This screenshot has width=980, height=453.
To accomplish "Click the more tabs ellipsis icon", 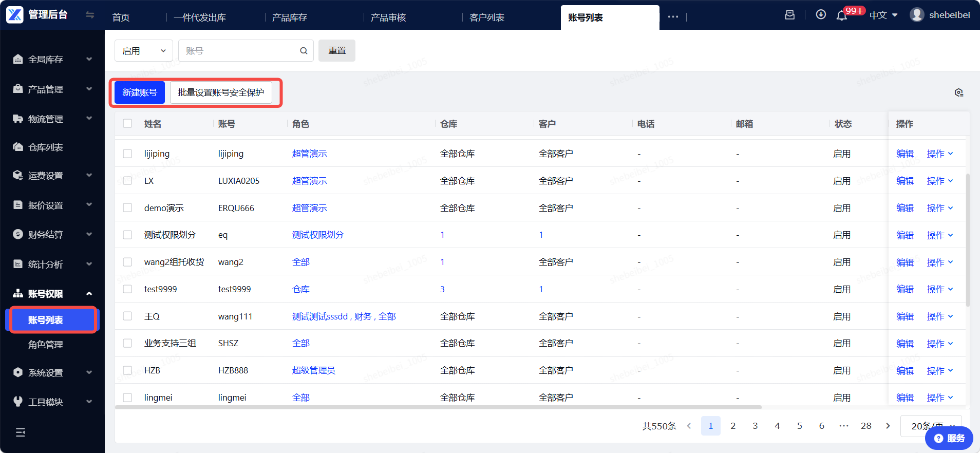I will click(673, 17).
